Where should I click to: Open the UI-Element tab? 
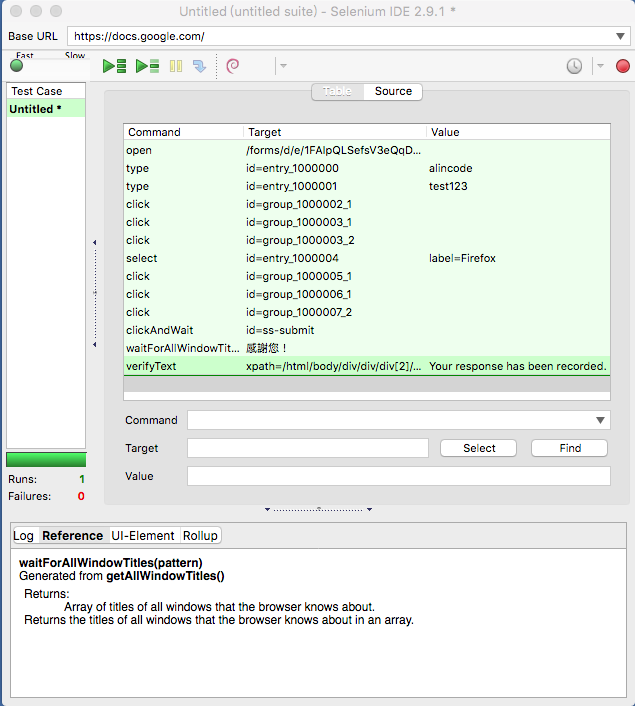point(143,536)
